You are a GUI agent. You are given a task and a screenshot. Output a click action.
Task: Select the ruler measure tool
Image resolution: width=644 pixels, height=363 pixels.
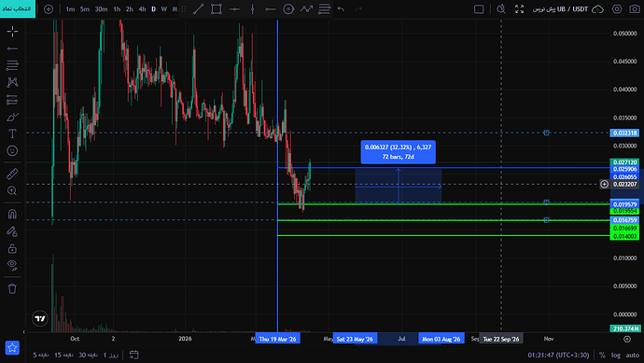(12, 174)
